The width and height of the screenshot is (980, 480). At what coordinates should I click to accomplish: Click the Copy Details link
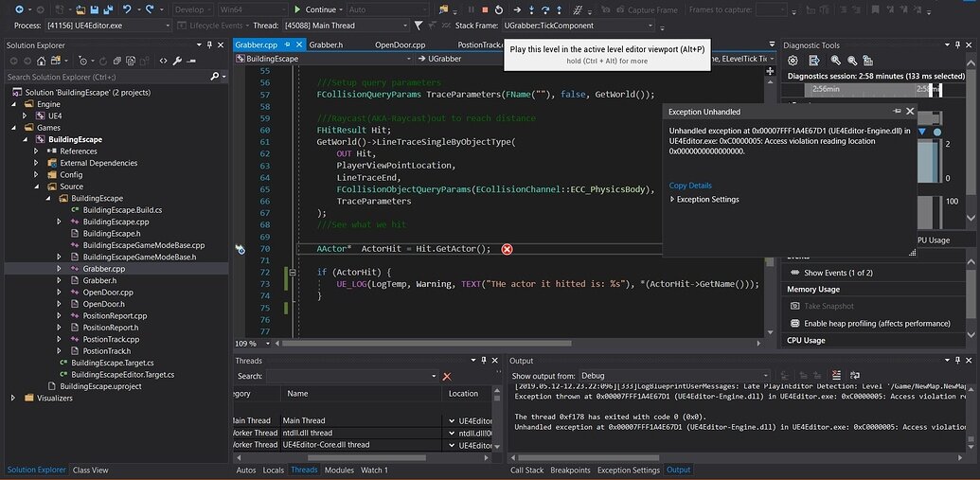(x=690, y=186)
